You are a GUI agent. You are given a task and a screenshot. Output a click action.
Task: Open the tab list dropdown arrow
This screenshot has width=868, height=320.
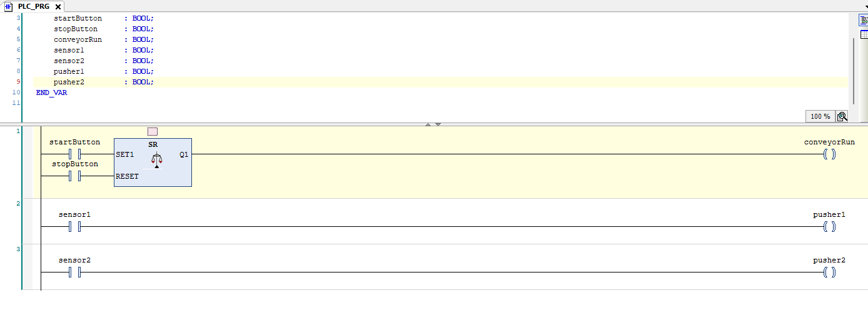click(865, 6)
